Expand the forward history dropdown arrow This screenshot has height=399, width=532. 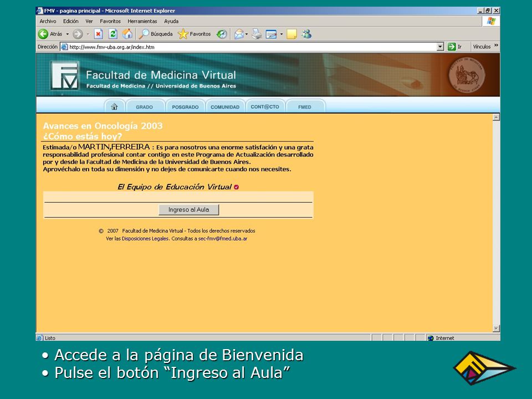tap(88, 34)
